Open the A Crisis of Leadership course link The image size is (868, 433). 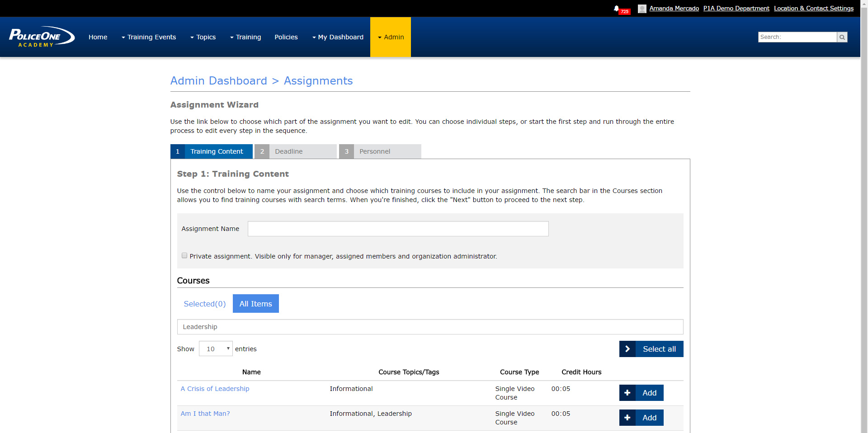click(215, 389)
